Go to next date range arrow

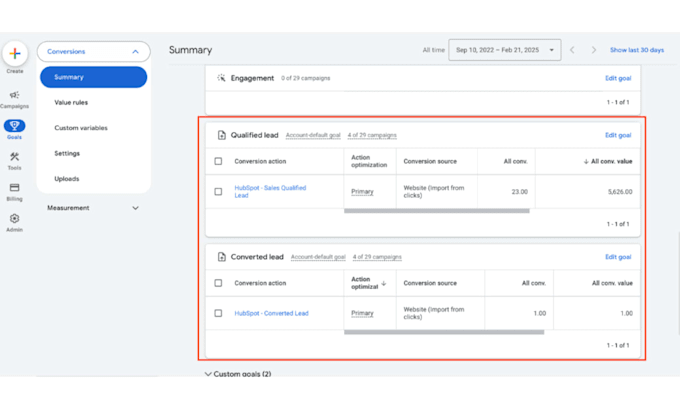(x=594, y=50)
